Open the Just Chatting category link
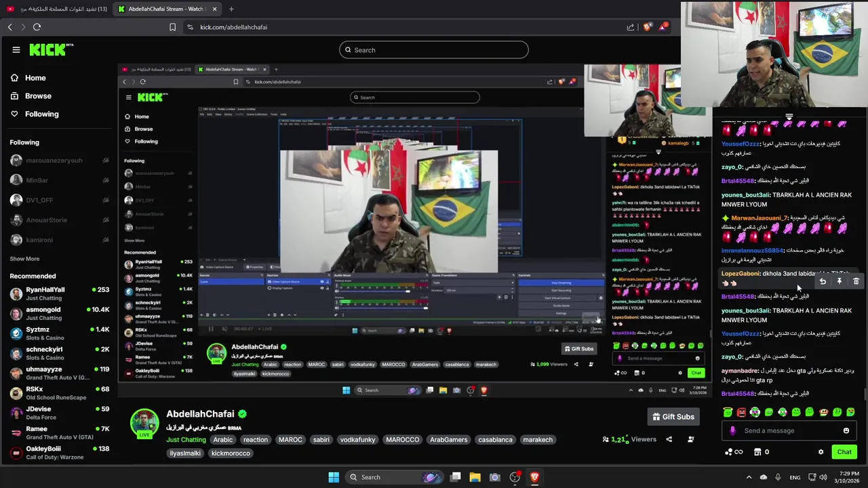The image size is (868, 488). [x=186, y=439]
